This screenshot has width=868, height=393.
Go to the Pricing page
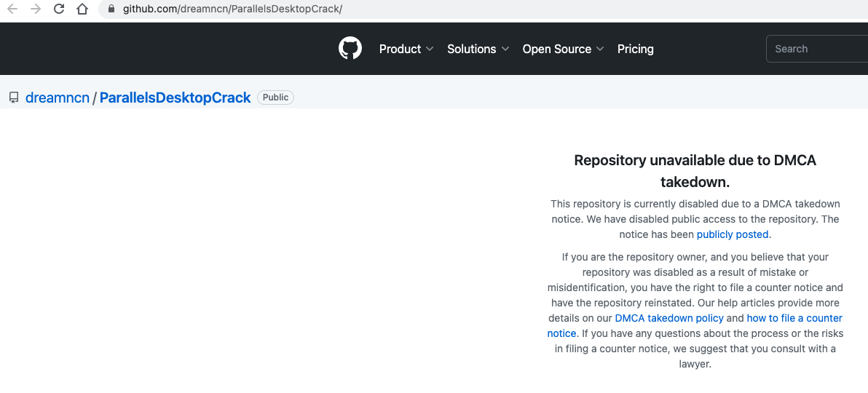coord(635,49)
